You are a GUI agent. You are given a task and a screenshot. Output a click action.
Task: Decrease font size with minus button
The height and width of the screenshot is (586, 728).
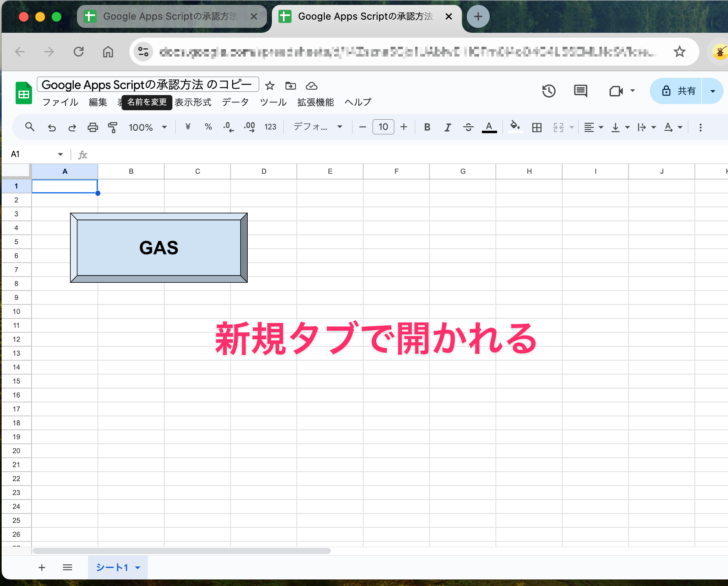pyautogui.click(x=362, y=127)
